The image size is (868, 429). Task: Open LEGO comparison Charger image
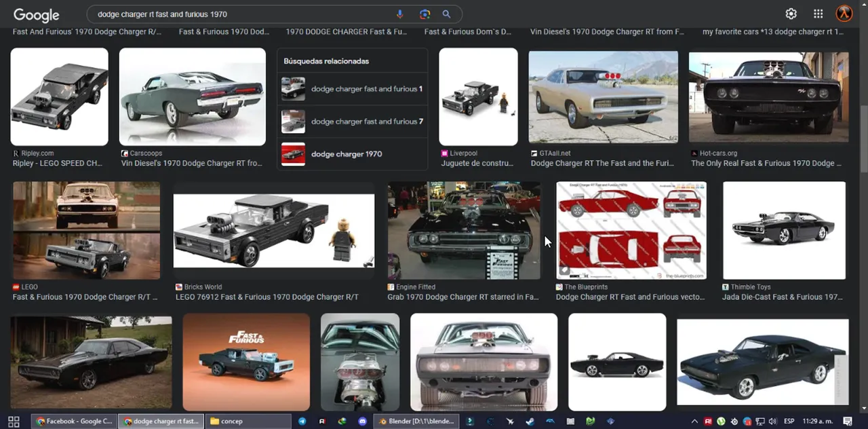click(86, 230)
